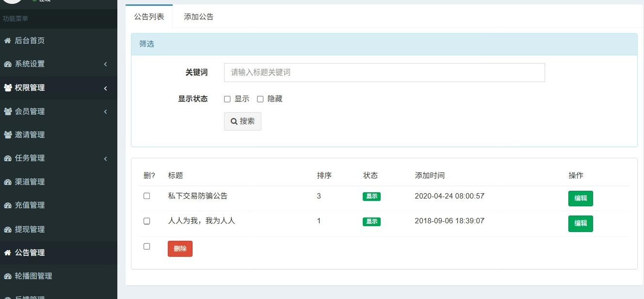The image size is (644, 299).
Task: Check the 隐藏 status filter checkbox
Action: click(x=260, y=99)
